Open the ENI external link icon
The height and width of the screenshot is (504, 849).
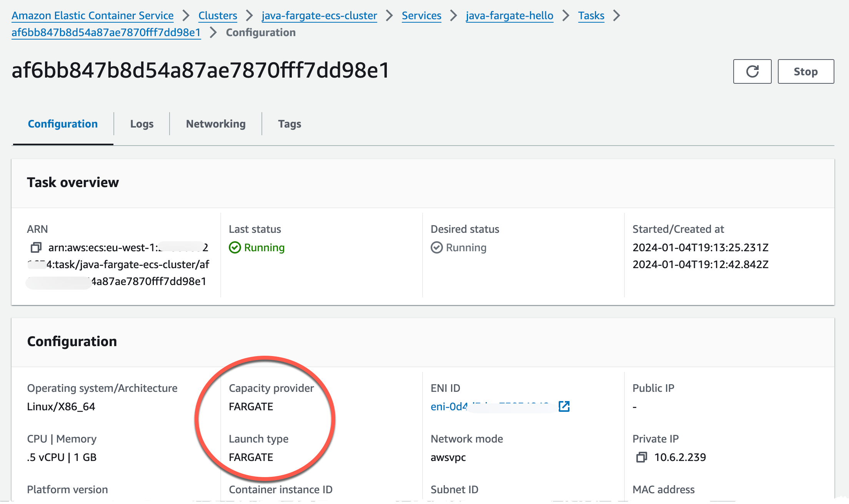564,406
